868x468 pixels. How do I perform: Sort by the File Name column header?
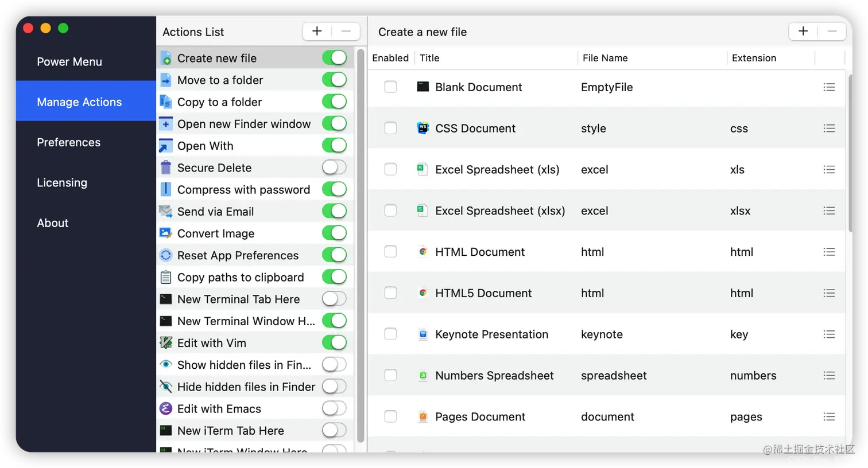[652, 58]
